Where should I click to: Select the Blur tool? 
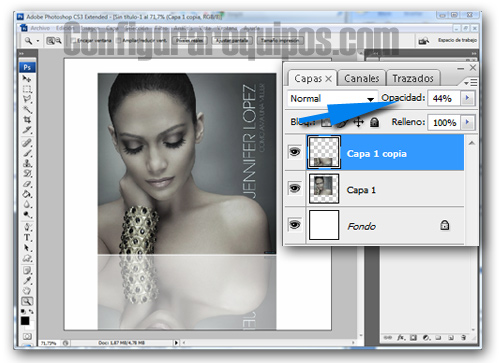(27, 204)
